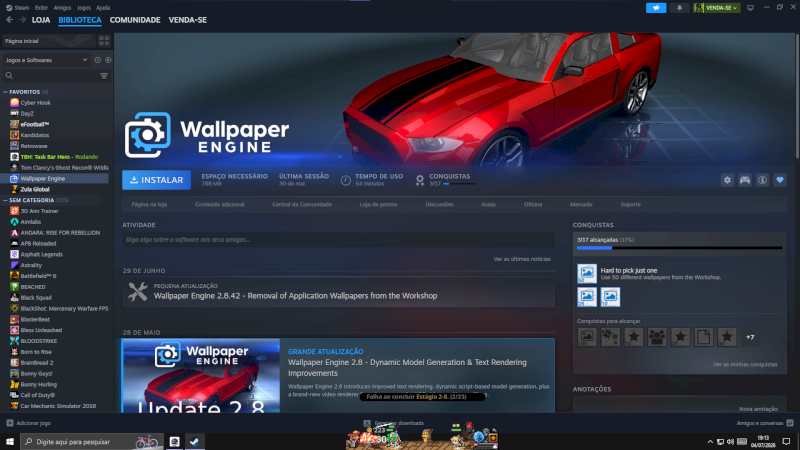Screen dimensions: 800x450
Task: Open the Steam menu
Action: 18,8
